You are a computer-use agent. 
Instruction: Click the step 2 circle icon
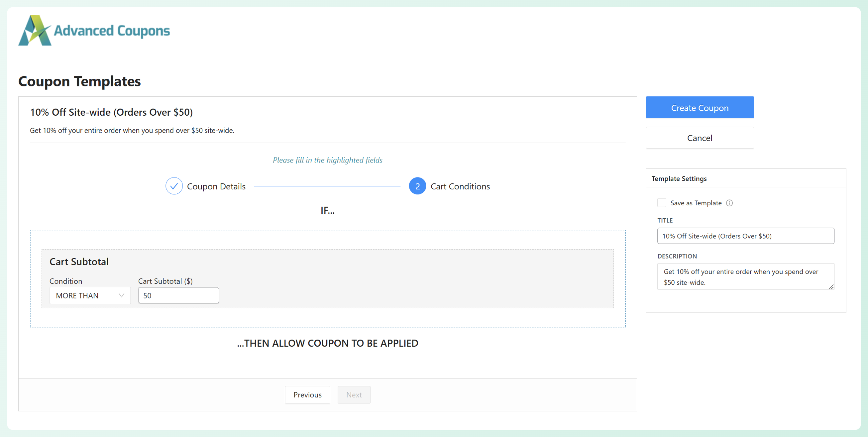[417, 186]
